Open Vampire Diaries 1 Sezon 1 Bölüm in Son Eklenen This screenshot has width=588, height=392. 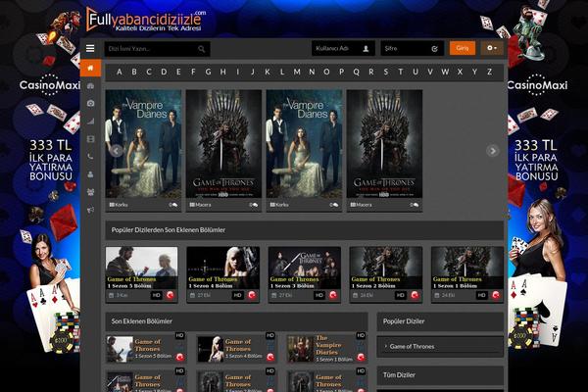pyautogui.click(x=326, y=348)
